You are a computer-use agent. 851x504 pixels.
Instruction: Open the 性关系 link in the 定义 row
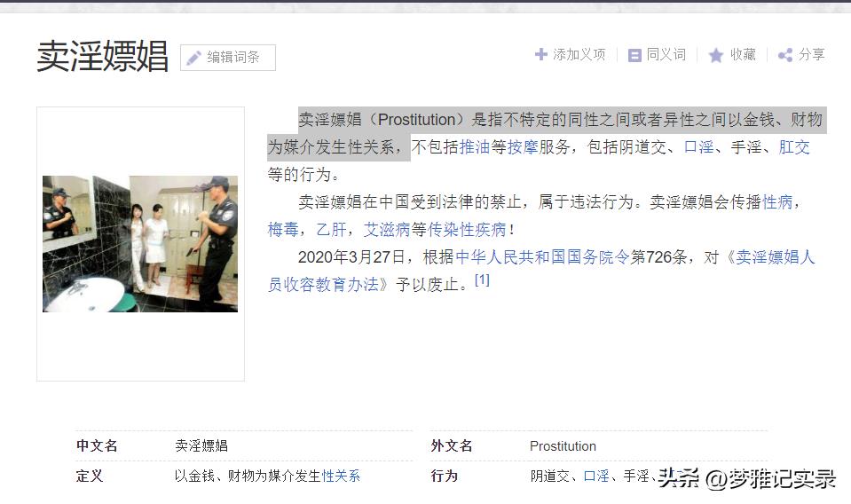(341, 476)
